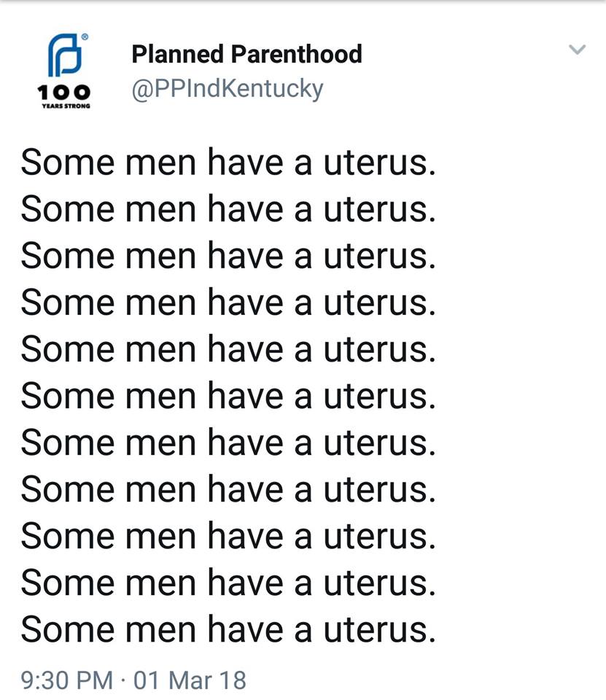Open the Planned Parenthood display name

pyautogui.click(x=246, y=54)
